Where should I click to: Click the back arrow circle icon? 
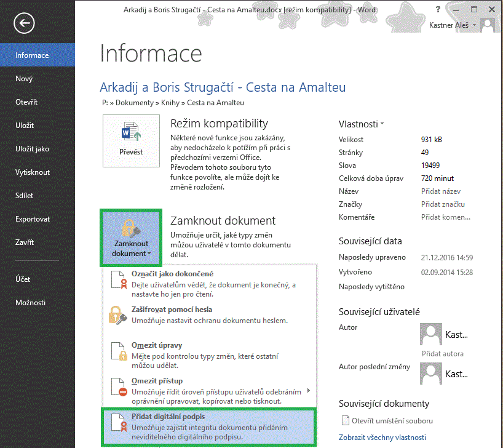coord(24,23)
